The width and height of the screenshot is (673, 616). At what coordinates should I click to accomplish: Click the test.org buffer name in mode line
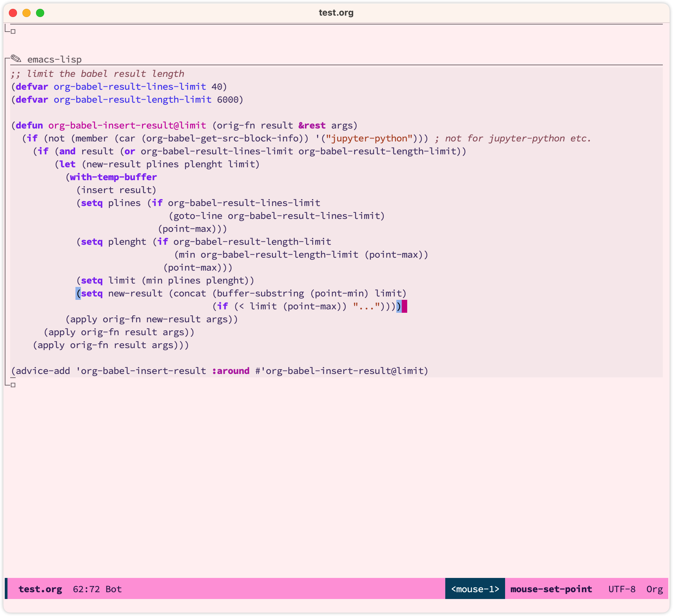point(40,589)
